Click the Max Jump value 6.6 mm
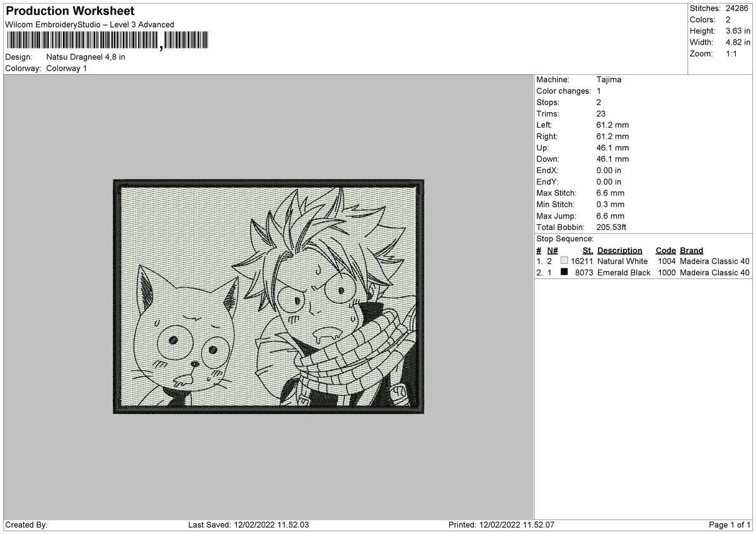The height and width of the screenshot is (534, 756). [610, 216]
